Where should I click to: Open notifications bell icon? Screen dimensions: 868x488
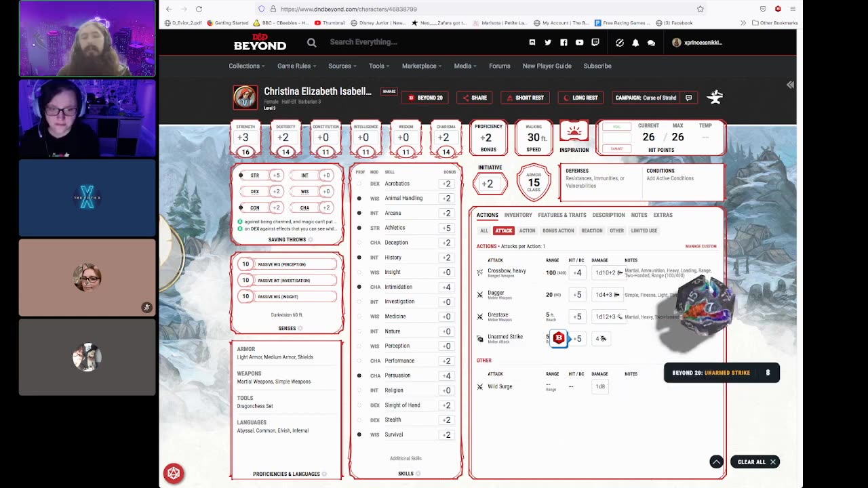[x=635, y=42]
